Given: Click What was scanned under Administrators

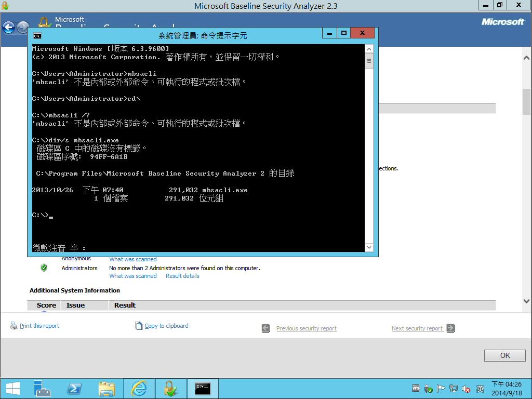Looking at the screenshot, I should coord(133,276).
